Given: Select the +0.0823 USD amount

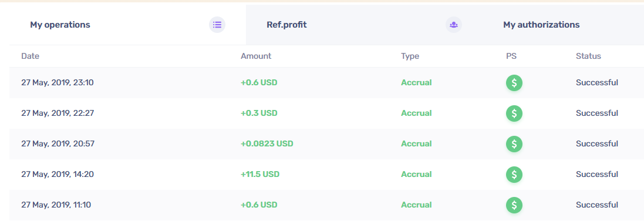Looking at the screenshot, I should [267, 144].
